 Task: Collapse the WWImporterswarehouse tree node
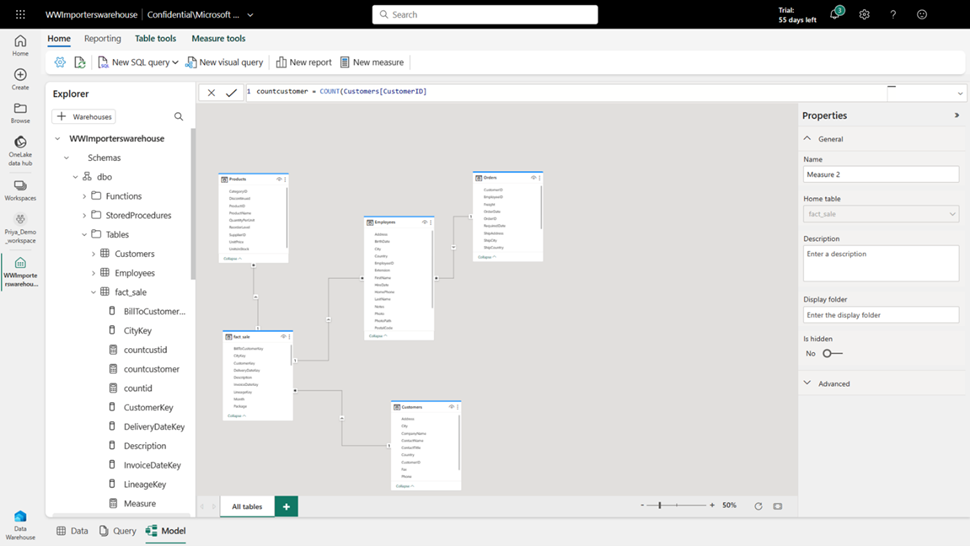tap(58, 139)
